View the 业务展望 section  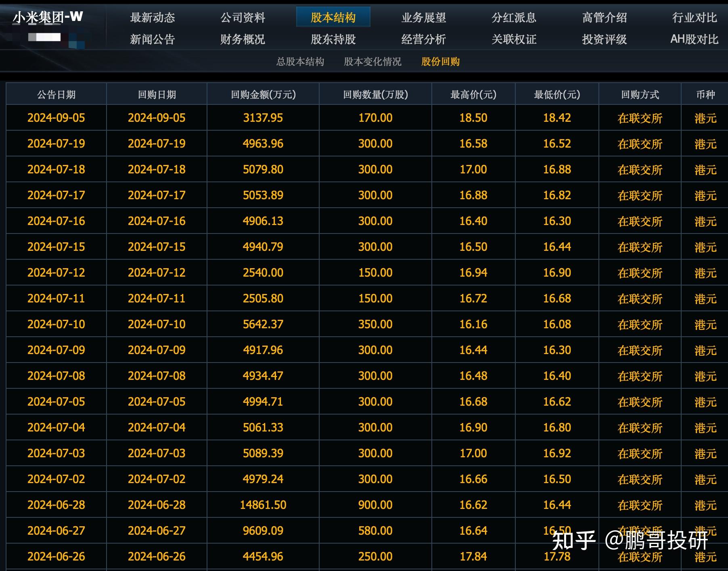tap(423, 18)
